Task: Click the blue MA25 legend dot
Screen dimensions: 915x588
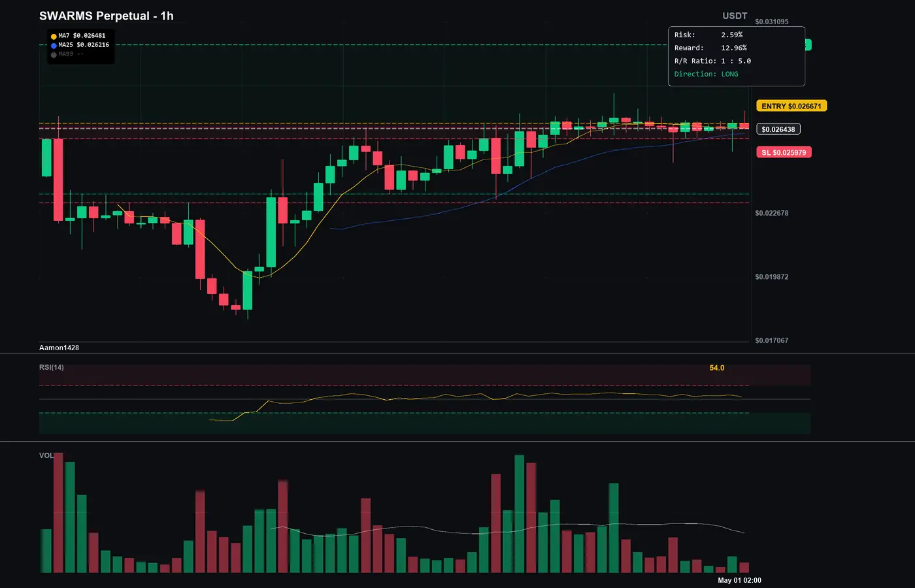Action: [x=54, y=46]
